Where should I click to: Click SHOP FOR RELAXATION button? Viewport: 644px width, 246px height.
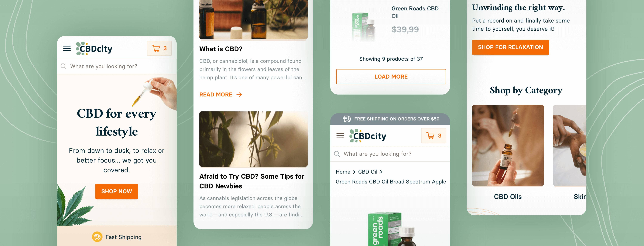[510, 47]
